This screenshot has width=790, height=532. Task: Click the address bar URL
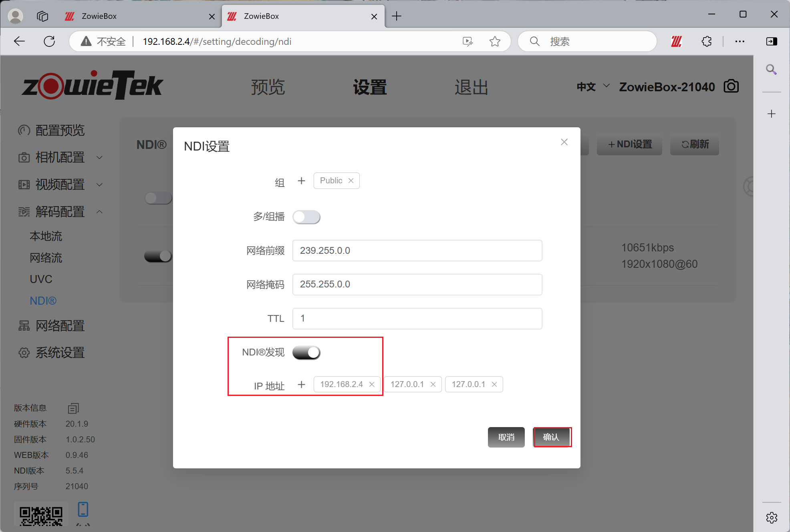point(217,41)
